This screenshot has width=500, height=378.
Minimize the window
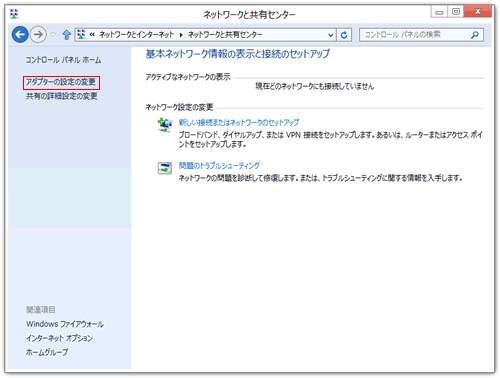tap(439, 12)
